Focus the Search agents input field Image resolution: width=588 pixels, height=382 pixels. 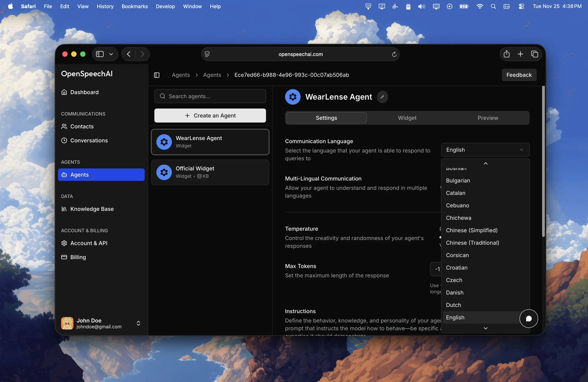click(x=210, y=96)
